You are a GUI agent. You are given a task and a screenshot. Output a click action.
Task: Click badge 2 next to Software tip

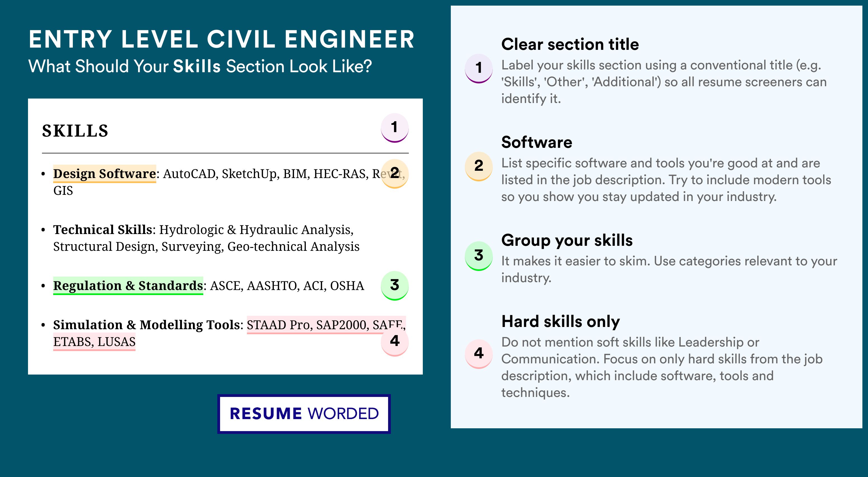coord(479,166)
